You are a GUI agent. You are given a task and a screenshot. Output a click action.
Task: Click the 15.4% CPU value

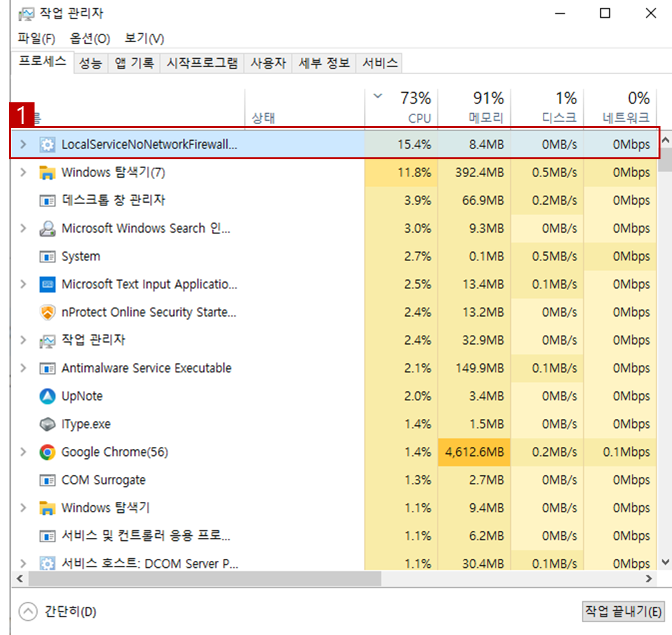[x=414, y=145]
